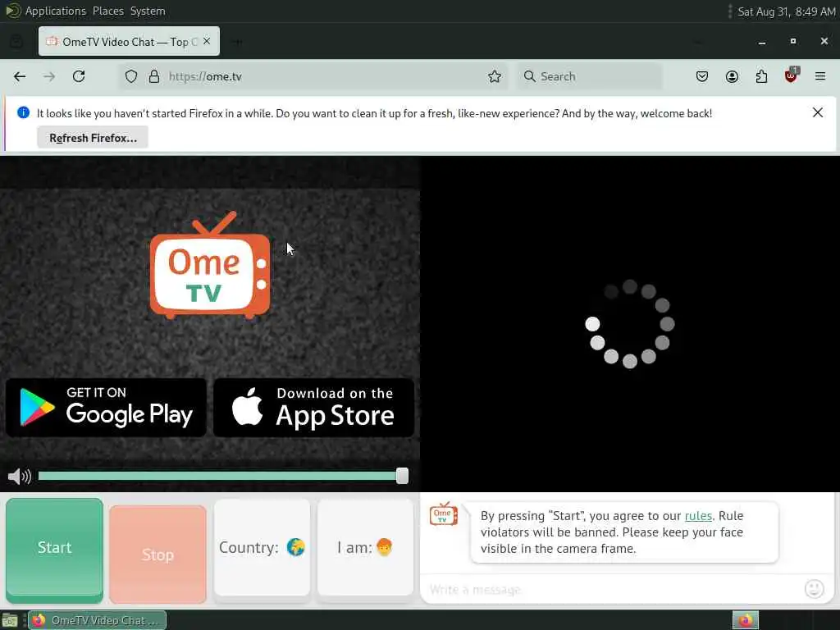
Task: Click the info icon in the notification bar
Action: (23, 112)
